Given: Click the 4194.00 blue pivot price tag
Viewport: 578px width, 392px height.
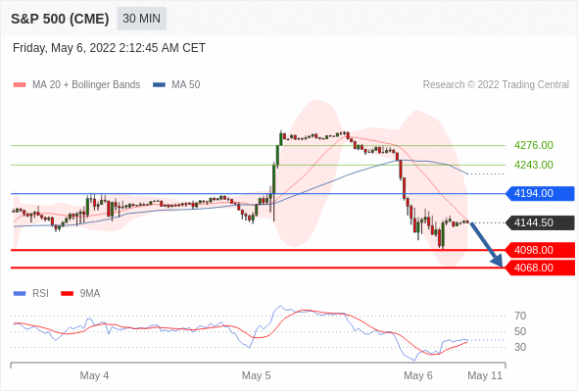Looking at the screenshot, I should pos(540,193).
